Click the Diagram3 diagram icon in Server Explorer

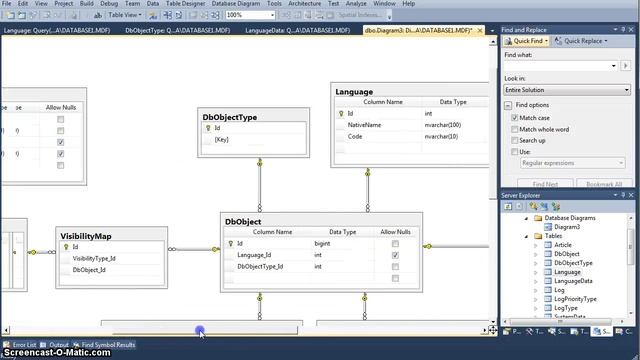point(548,227)
